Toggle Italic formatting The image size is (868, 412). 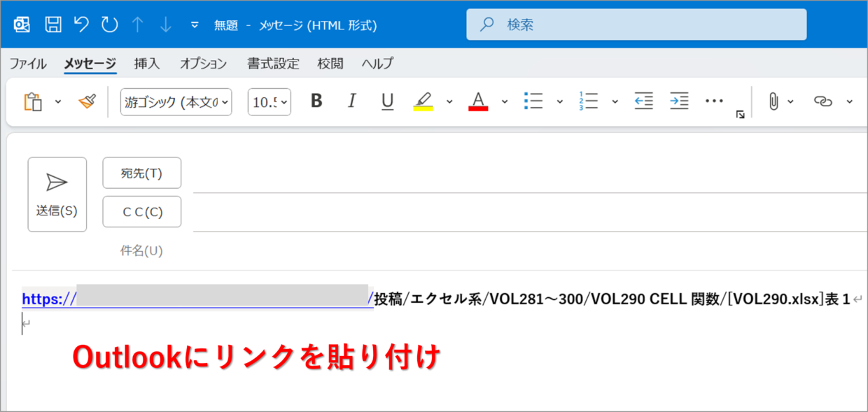(352, 101)
